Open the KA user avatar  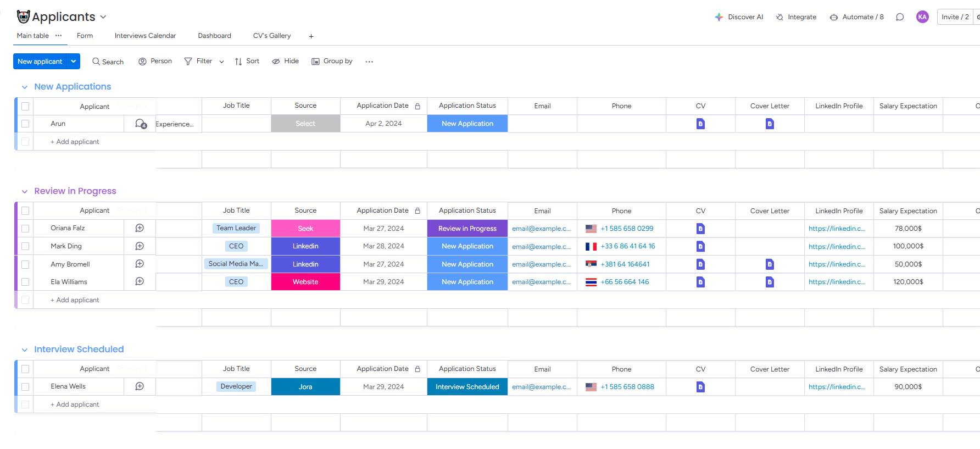[922, 17]
